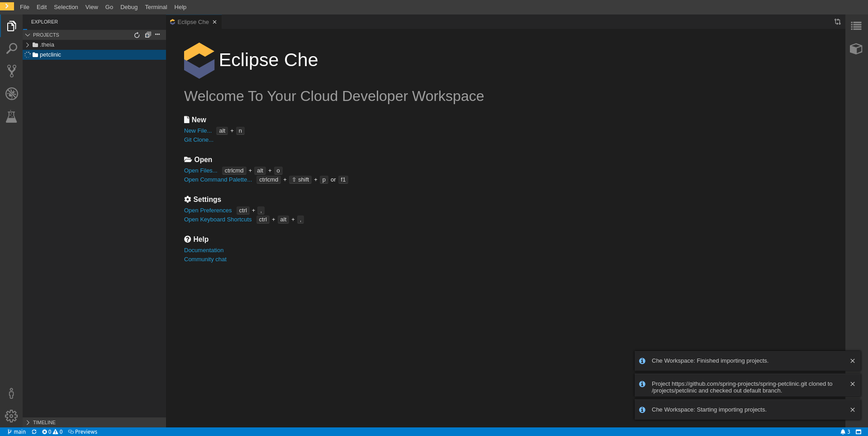Switch to the Eclipse Che welcome tab
This screenshot has height=436, width=868.
pyautogui.click(x=192, y=22)
